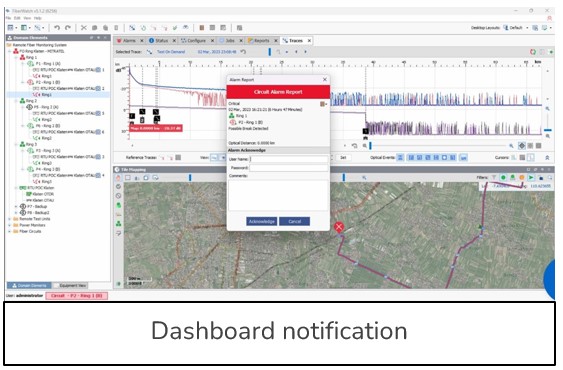Toggle the orange circle map filter
563x370 pixels.
coord(522,177)
